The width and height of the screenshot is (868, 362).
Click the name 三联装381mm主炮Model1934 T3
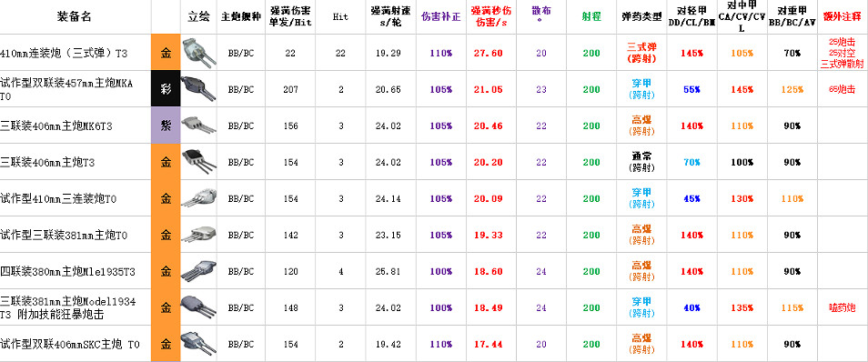click(x=67, y=307)
